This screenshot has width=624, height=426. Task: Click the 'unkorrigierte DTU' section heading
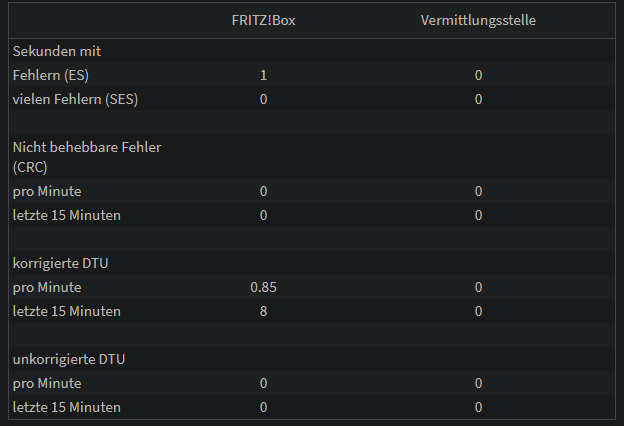tap(69, 359)
